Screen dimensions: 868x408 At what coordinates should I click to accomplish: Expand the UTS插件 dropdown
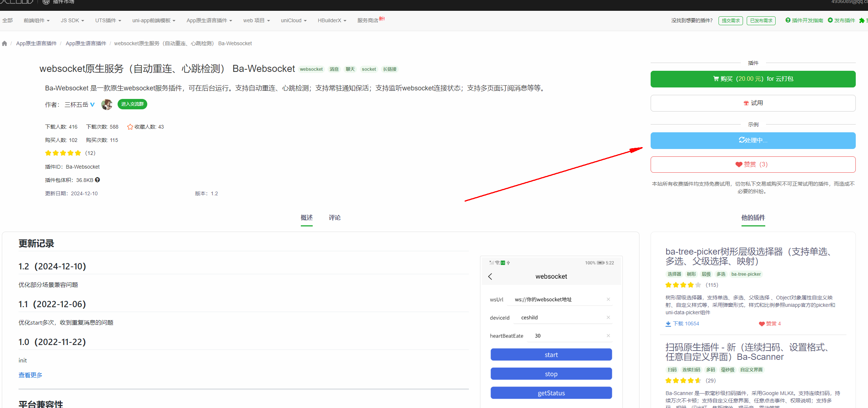108,21
